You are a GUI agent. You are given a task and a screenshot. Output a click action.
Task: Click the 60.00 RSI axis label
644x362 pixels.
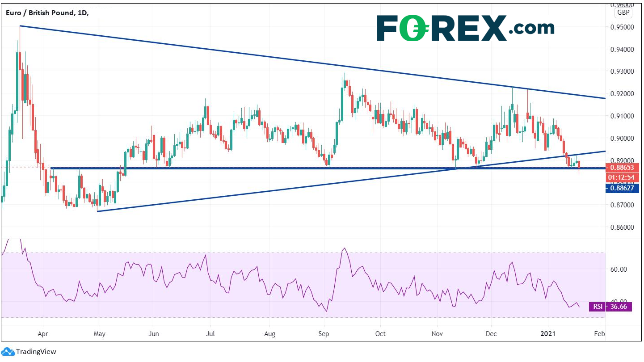(619, 269)
